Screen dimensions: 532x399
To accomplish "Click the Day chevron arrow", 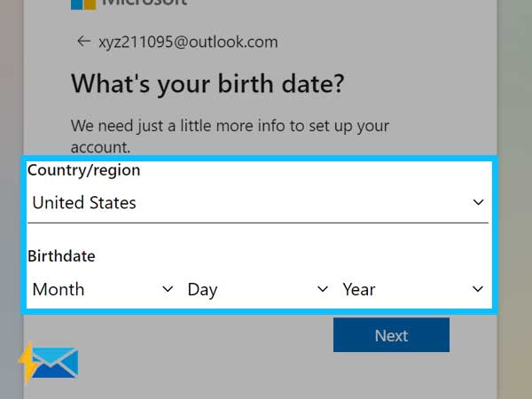I will point(323,289).
